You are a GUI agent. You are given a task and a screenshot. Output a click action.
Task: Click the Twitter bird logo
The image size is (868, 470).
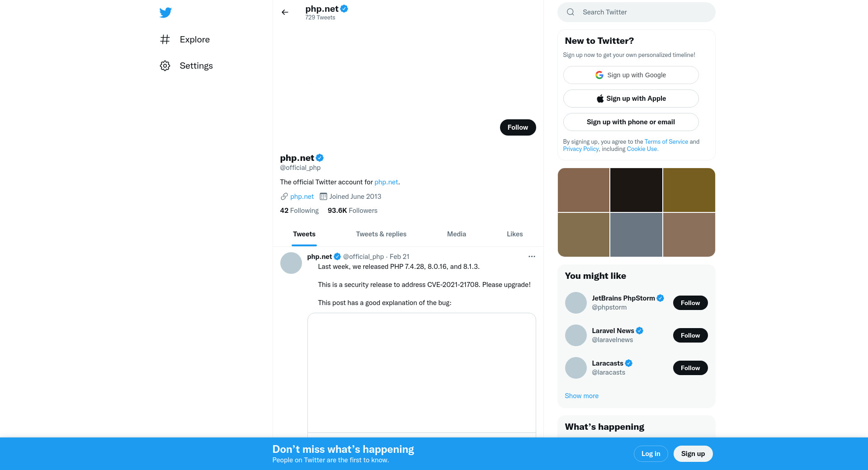[x=165, y=13]
